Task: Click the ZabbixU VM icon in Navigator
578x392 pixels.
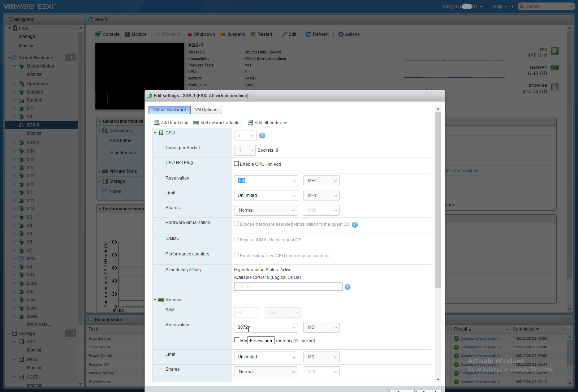Action: point(21,92)
